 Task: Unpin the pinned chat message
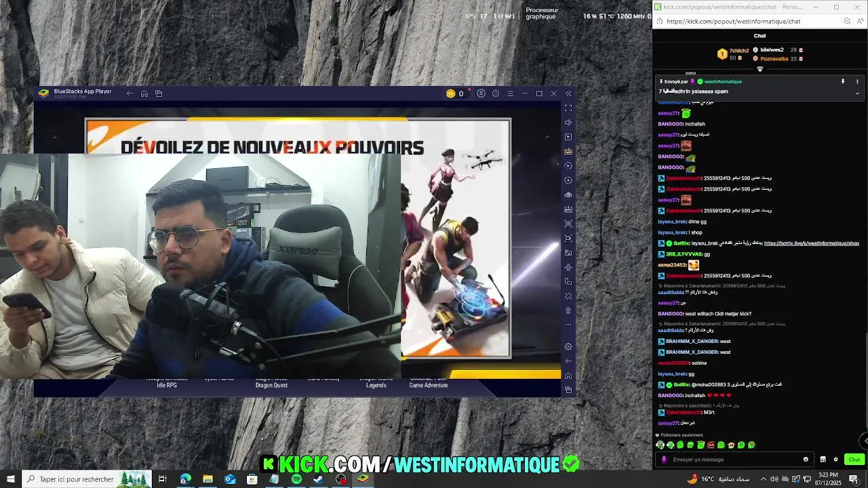[x=843, y=81]
